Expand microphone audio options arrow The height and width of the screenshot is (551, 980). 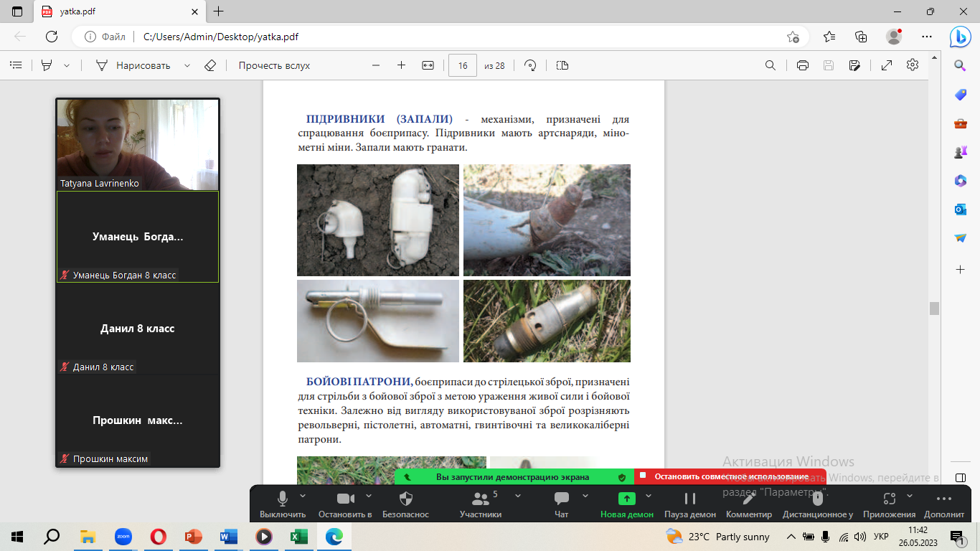point(302,495)
